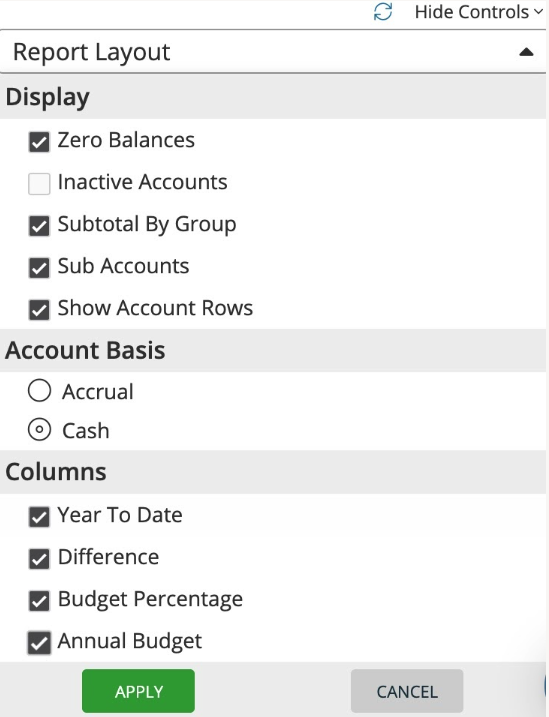Uncheck the Annual Budget column
The height and width of the screenshot is (717, 549).
pyautogui.click(x=39, y=643)
